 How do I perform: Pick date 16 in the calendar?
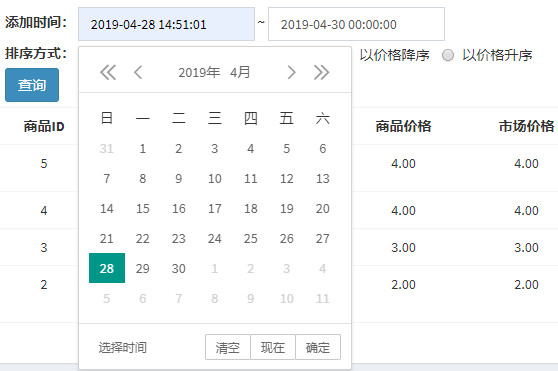coord(179,208)
